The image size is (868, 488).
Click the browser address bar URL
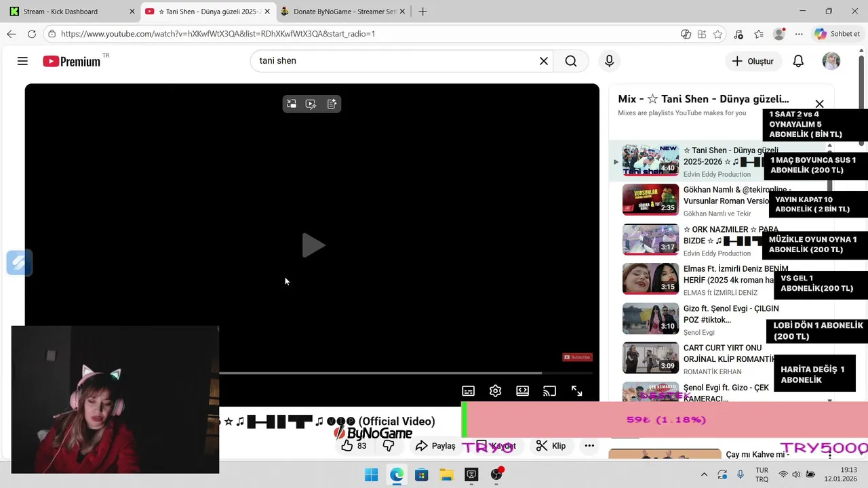(x=218, y=34)
